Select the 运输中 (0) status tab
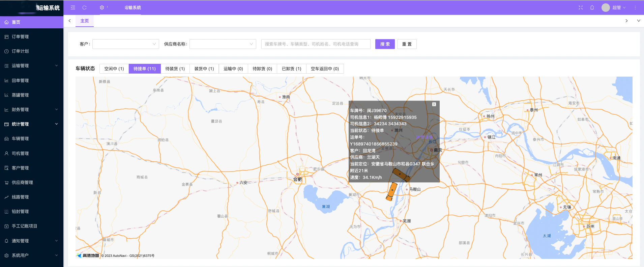 point(233,69)
